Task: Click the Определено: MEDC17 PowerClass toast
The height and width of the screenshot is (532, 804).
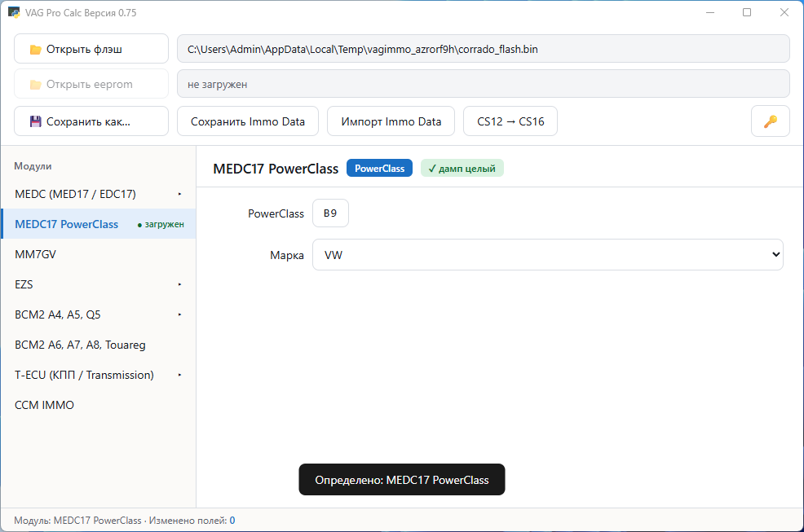Action: (402, 480)
